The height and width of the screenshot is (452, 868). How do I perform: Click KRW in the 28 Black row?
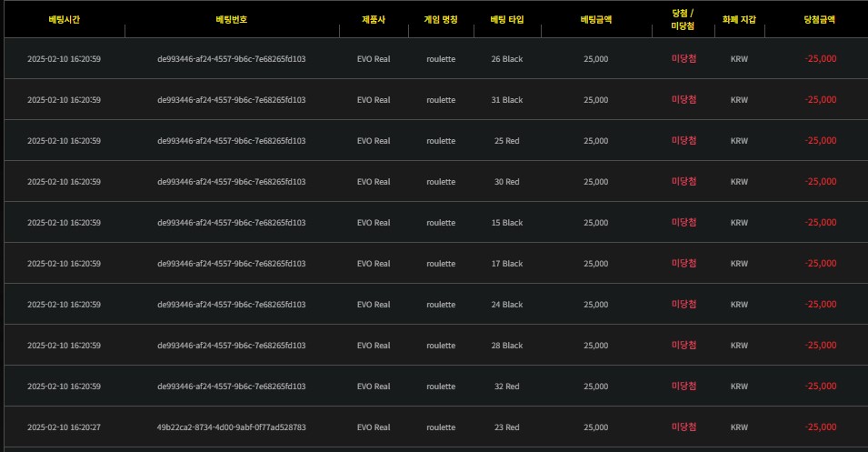(x=739, y=346)
